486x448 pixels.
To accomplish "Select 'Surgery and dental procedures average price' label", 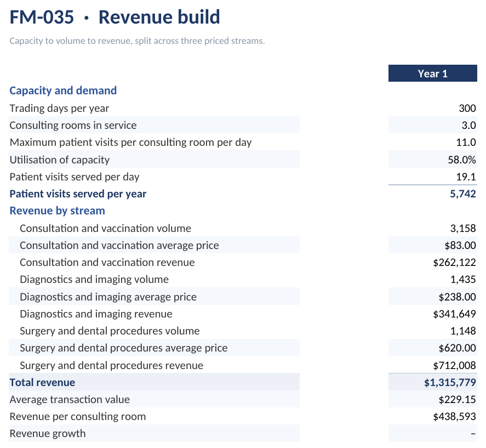I will point(124,348).
